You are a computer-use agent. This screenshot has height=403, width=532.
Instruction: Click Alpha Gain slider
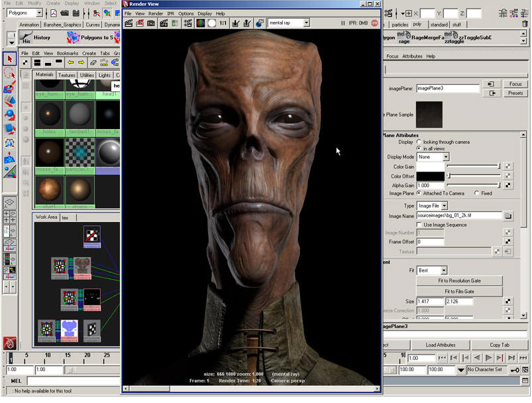pos(474,185)
